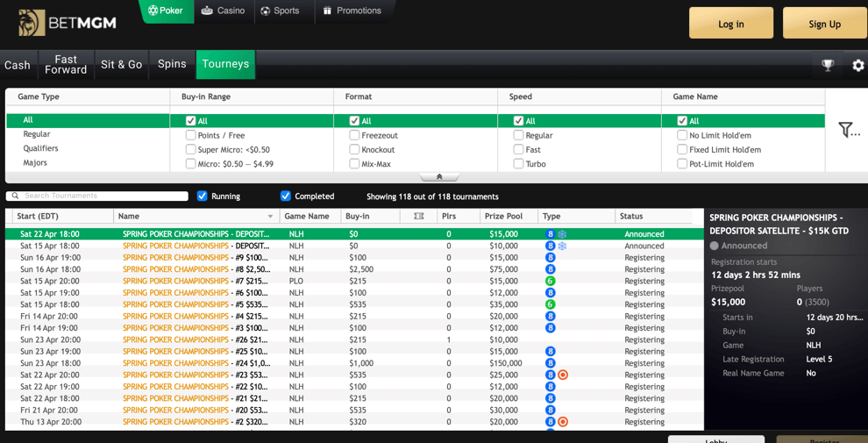Toggle the Completed tournaments checkbox

(x=286, y=196)
